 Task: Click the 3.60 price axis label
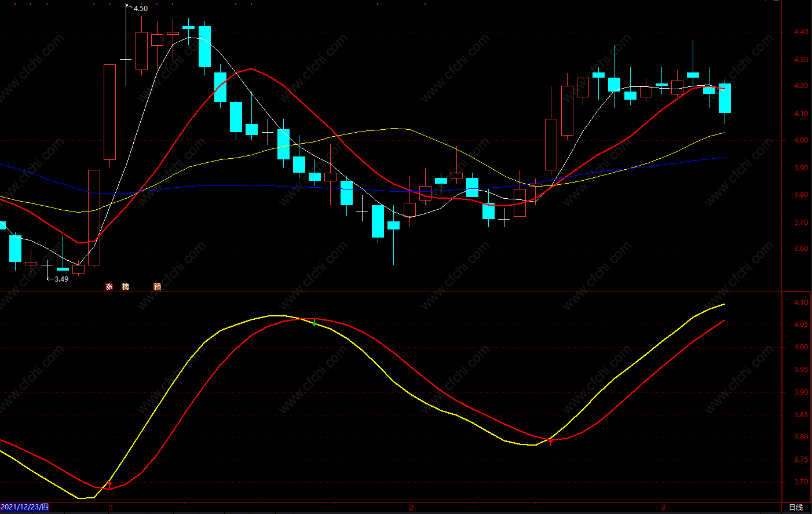[x=801, y=249]
